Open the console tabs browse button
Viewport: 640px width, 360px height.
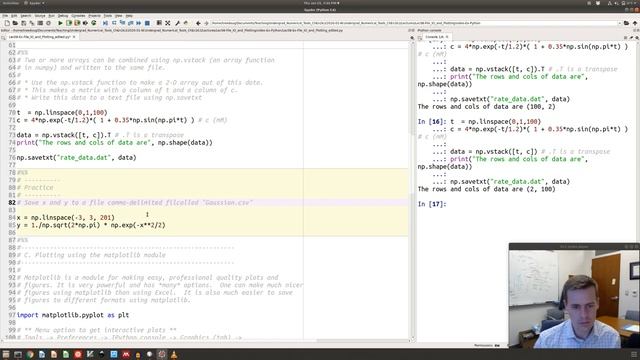click(420, 37)
